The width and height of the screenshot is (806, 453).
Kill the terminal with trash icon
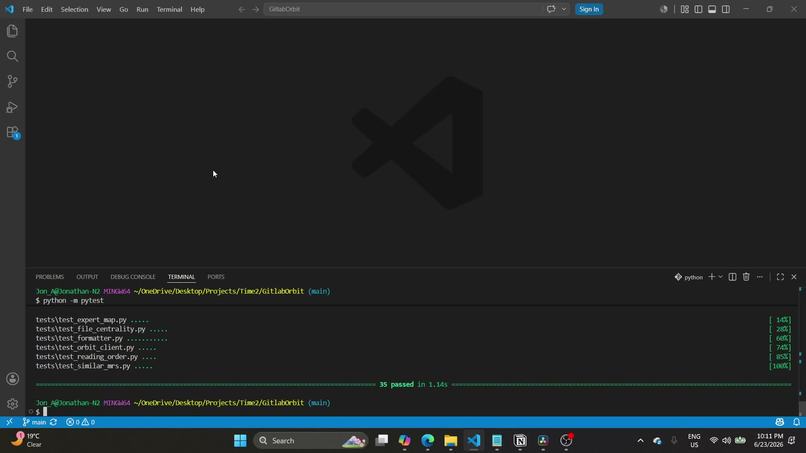pos(746,277)
